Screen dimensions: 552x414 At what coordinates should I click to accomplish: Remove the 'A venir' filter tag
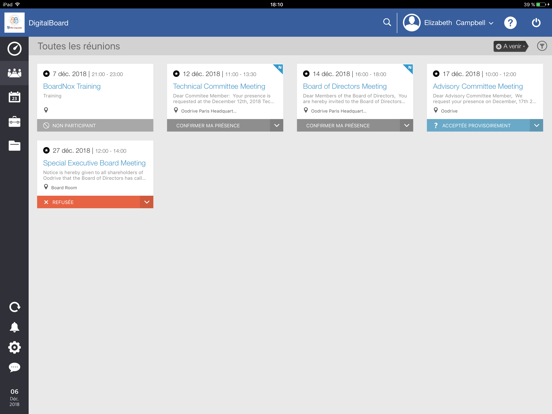coord(498,46)
